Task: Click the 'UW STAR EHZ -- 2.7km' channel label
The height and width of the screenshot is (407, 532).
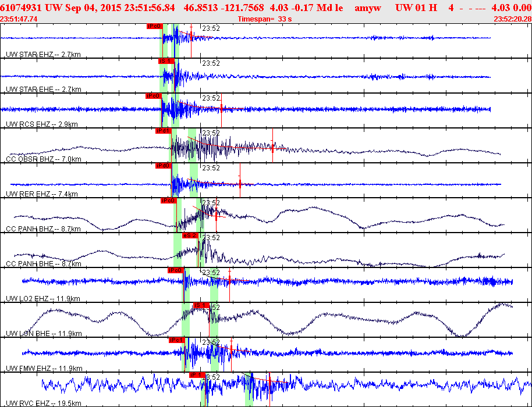Action: click(43, 54)
